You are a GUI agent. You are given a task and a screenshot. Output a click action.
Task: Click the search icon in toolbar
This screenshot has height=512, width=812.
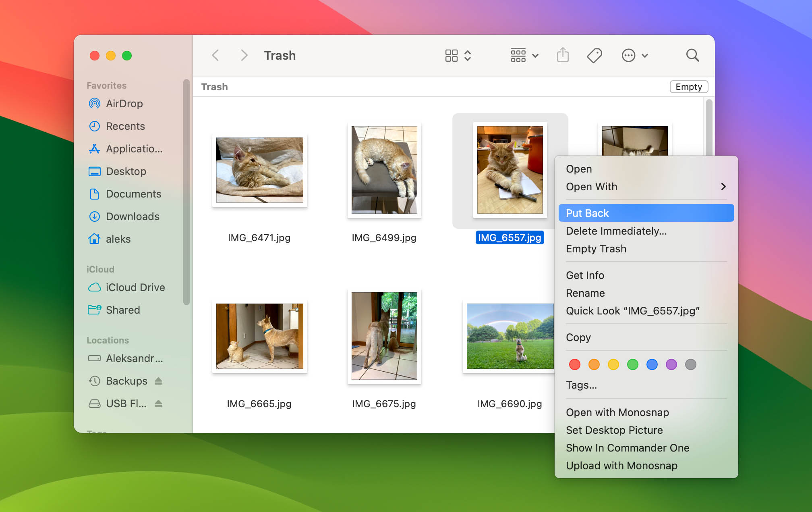pos(692,55)
